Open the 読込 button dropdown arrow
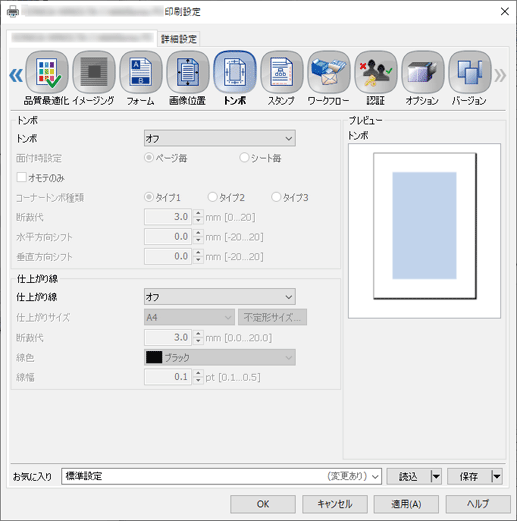This screenshot has height=521, width=517. point(436,476)
